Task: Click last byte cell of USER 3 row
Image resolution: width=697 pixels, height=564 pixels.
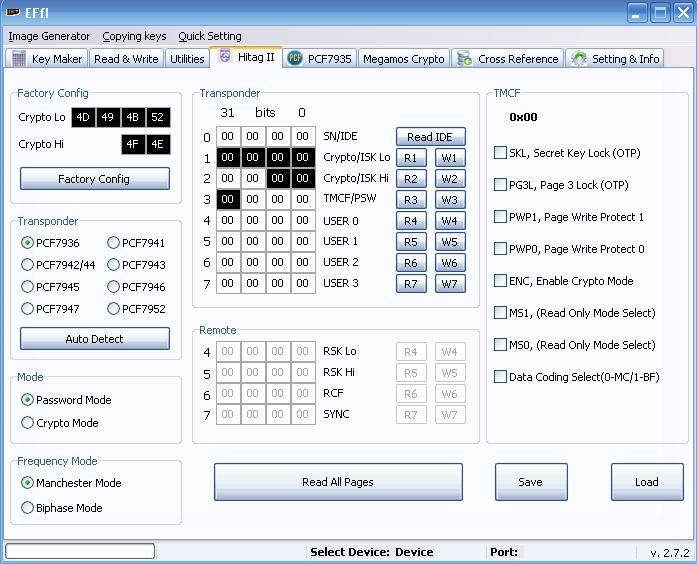Action: pyautogui.click(x=303, y=283)
